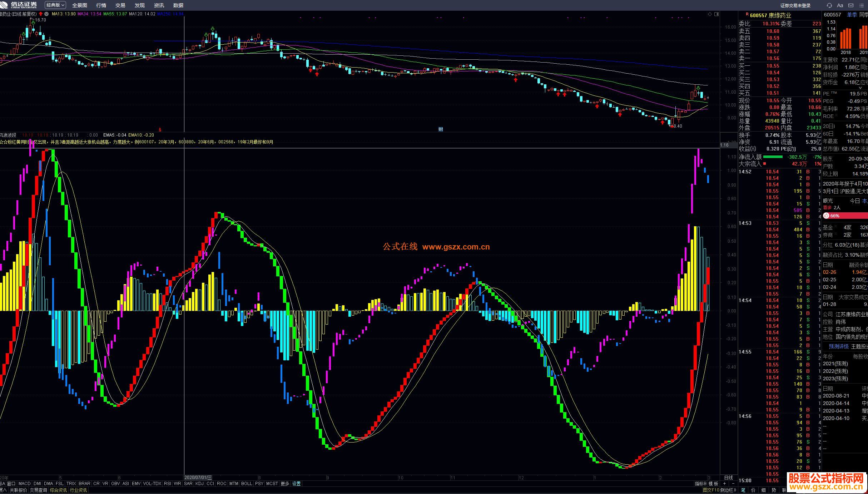
Task: Switch indicator to SAR
Action: tap(188, 484)
